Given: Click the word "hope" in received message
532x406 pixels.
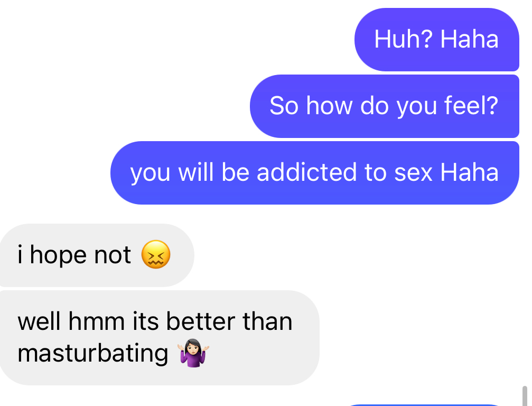Looking at the screenshot, I should click(58, 256).
